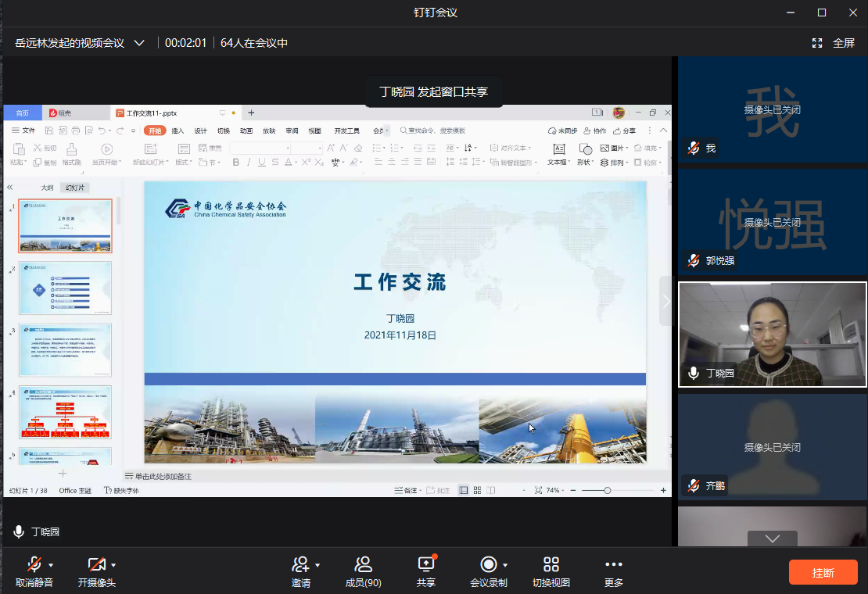The height and width of the screenshot is (594, 868).
Task: Hang up using the 挂断 button
Action: (823, 571)
